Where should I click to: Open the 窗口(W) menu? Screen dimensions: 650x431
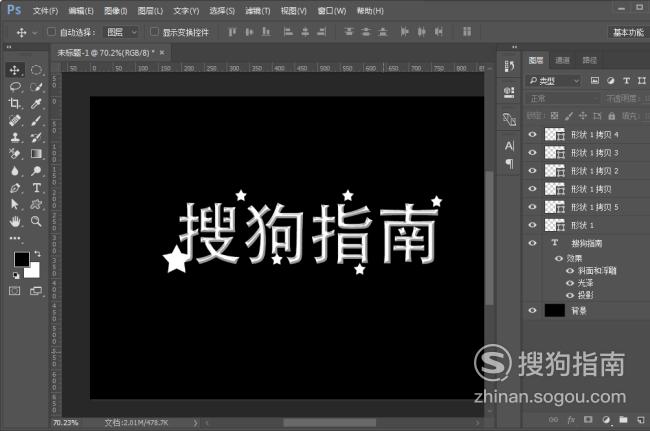(x=332, y=11)
